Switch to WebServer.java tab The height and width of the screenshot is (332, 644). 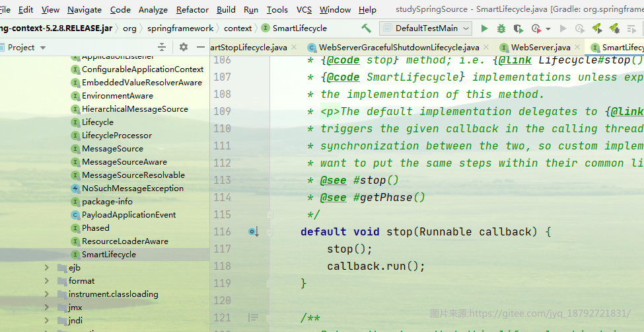(x=540, y=48)
